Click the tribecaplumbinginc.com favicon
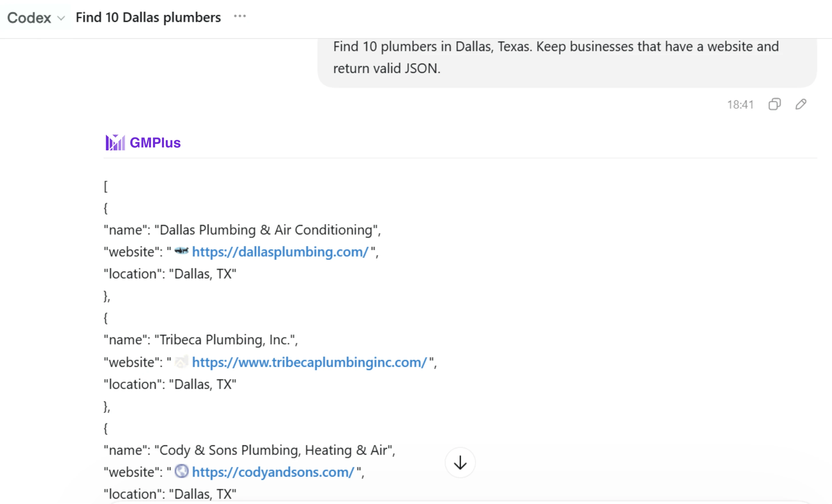This screenshot has height=504, width=832. pyautogui.click(x=181, y=362)
